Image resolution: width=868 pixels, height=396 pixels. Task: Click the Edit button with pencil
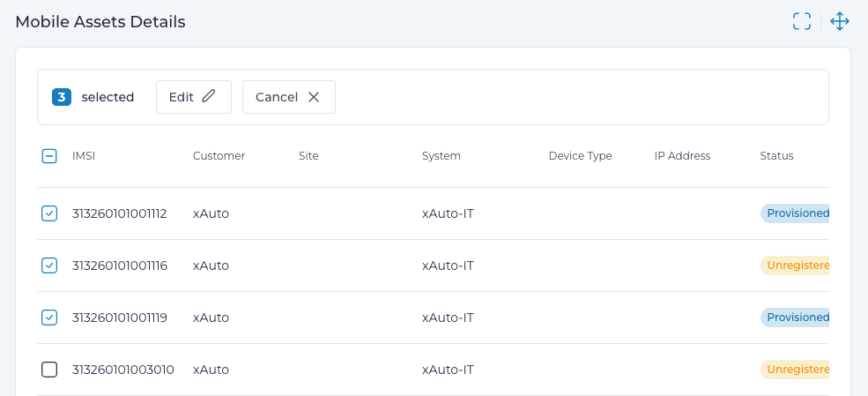194,97
